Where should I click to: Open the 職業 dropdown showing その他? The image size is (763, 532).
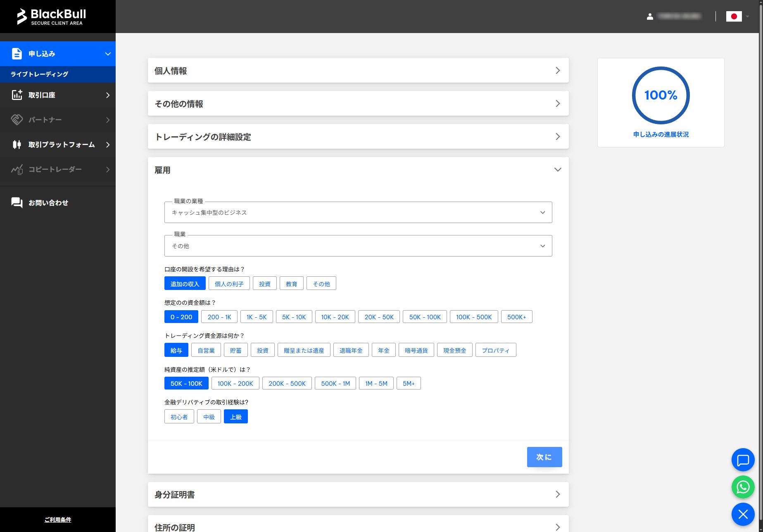click(x=358, y=245)
